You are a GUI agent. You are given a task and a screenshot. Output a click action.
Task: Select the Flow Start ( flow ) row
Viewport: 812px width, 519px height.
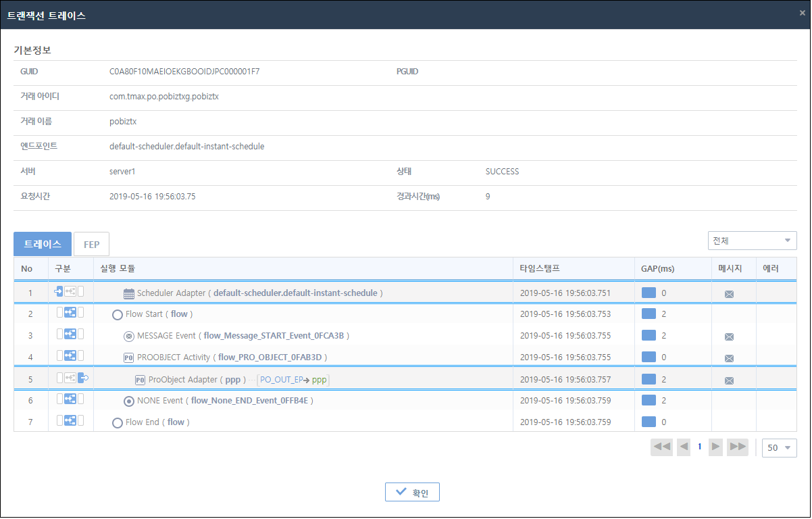point(157,314)
